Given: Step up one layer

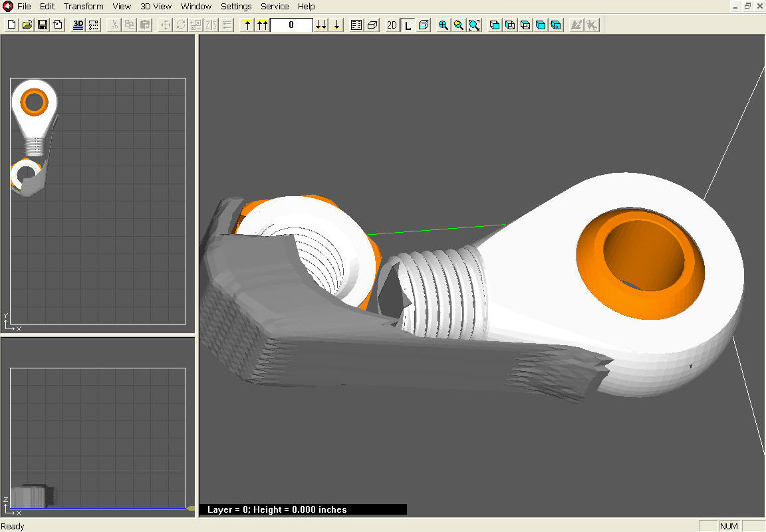Looking at the screenshot, I should 246,25.
